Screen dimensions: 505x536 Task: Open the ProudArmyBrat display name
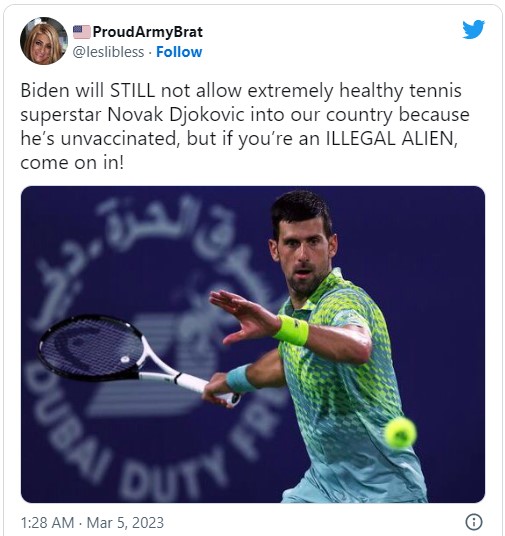point(147,32)
